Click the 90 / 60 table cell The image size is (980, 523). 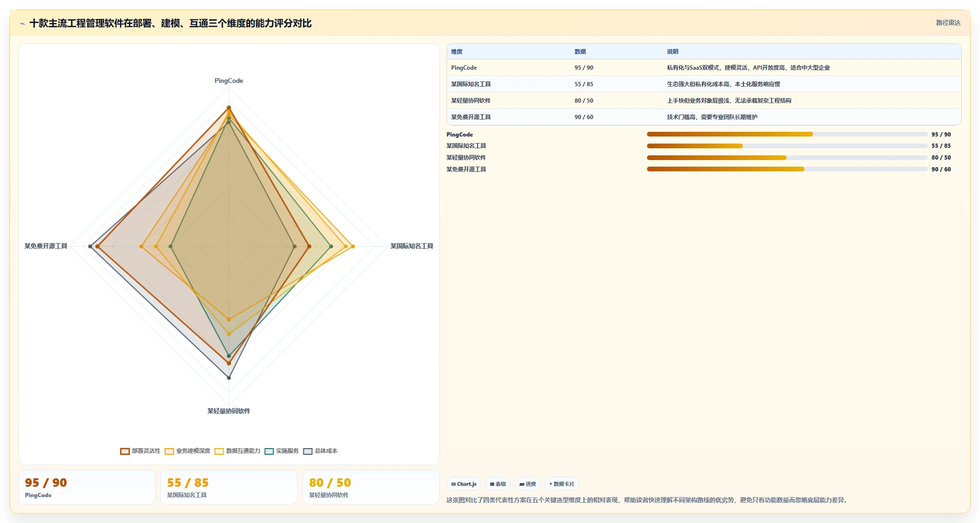click(x=584, y=117)
